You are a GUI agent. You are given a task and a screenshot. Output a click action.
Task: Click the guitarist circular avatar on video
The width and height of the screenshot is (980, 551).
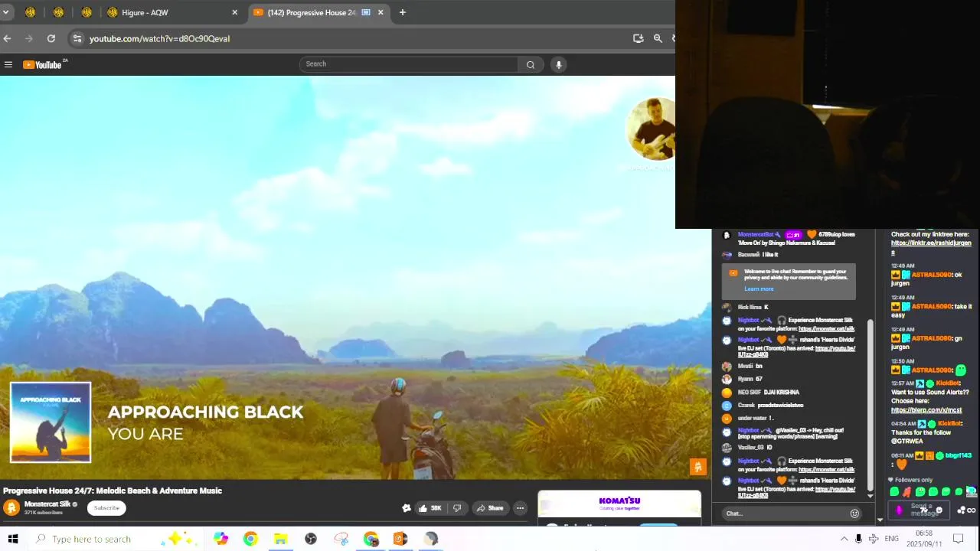652,129
